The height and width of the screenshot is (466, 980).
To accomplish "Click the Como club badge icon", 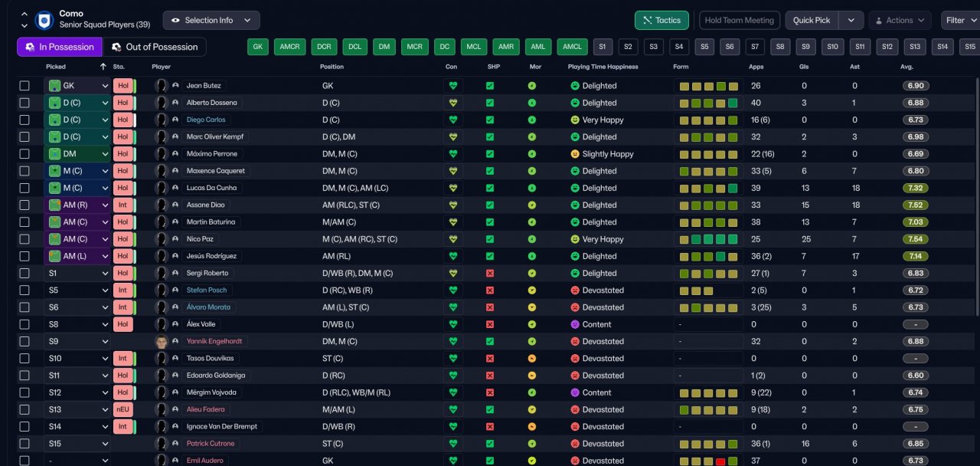I will (x=44, y=19).
